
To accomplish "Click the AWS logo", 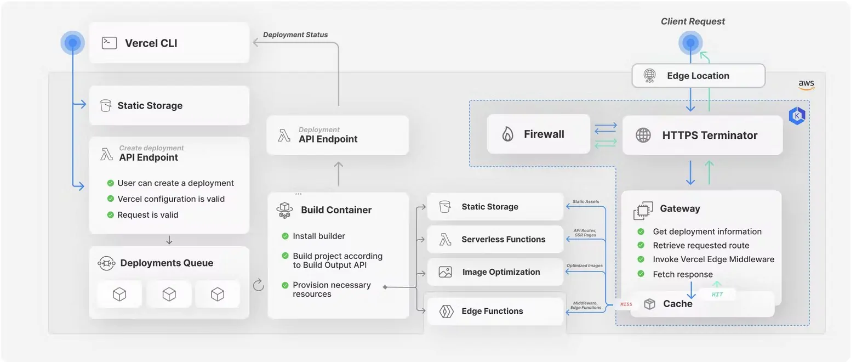I will point(806,84).
